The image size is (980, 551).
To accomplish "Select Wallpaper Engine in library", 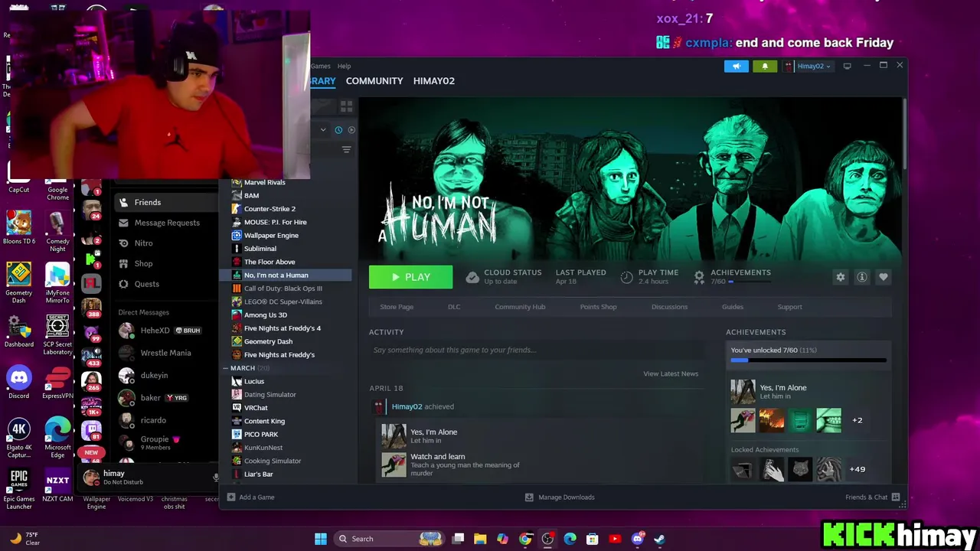I will 271,236.
